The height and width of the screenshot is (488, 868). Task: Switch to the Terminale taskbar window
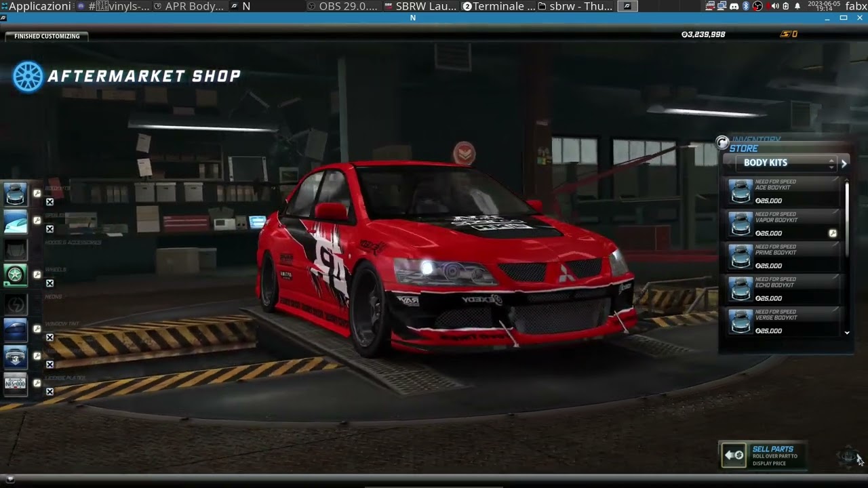click(499, 6)
